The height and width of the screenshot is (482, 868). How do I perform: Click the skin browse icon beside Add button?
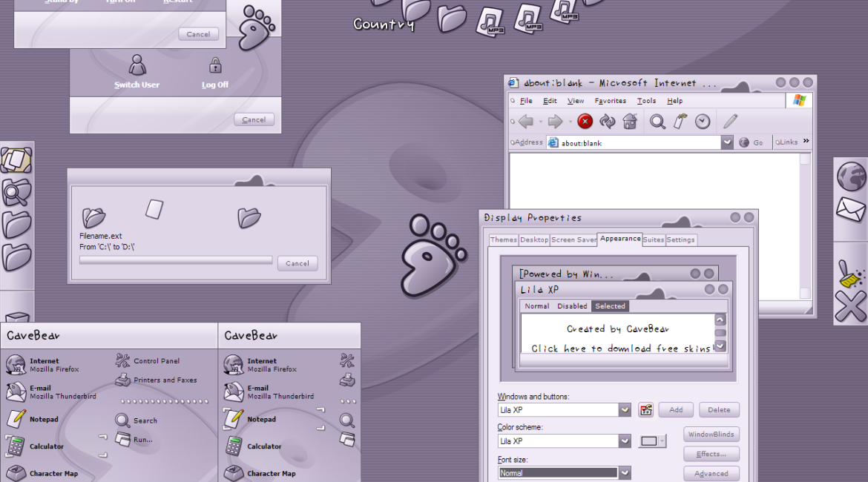(645, 410)
